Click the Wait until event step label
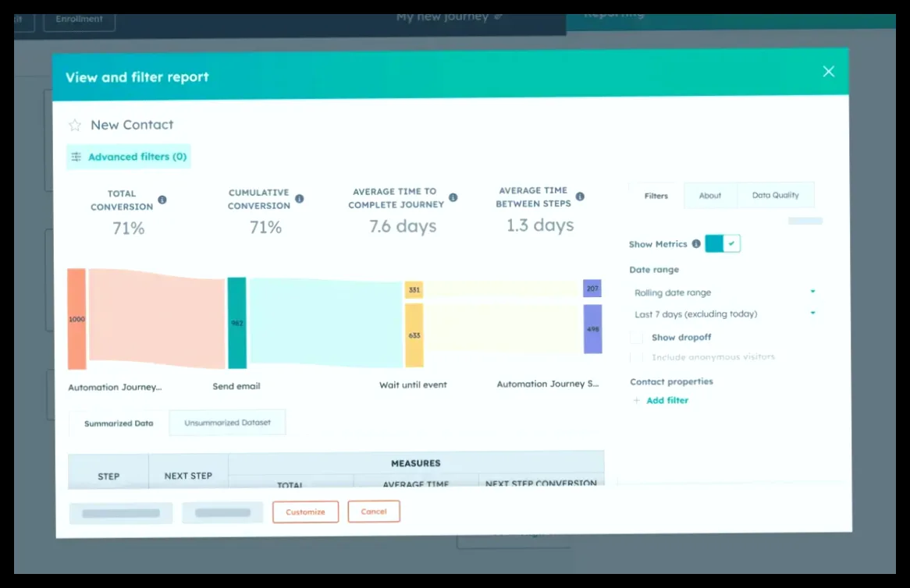910x588 pixels. click(413, 384)
